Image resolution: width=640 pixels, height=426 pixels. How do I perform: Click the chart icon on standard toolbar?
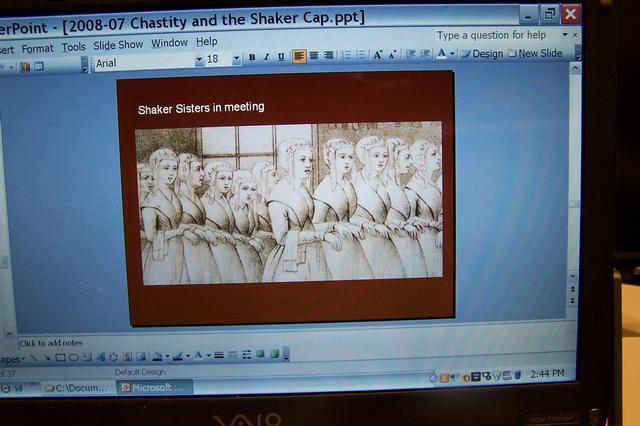click(25, 67)
